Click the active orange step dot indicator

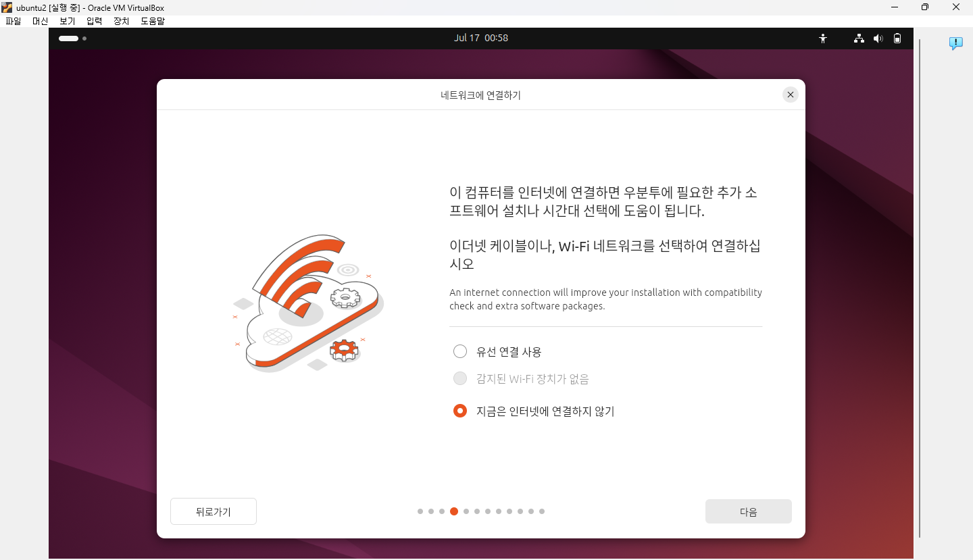454,511
